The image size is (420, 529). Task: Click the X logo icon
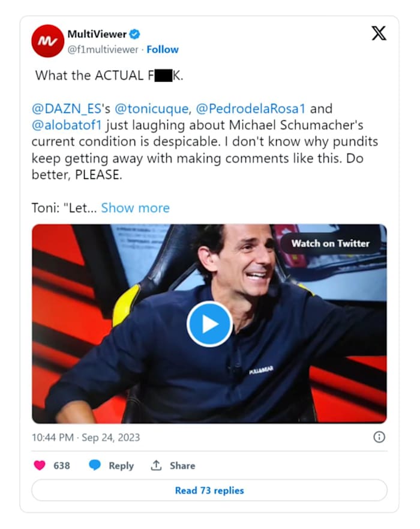coord(379,34)
